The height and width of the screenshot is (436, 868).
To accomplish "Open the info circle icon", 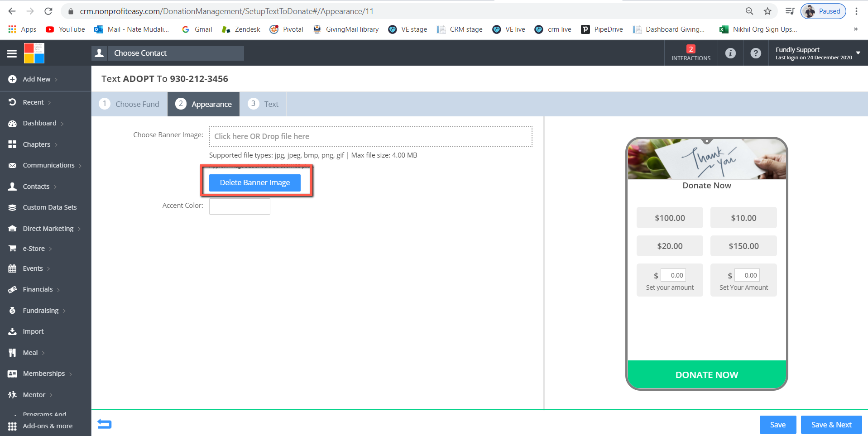I will (x=730, y=53).
